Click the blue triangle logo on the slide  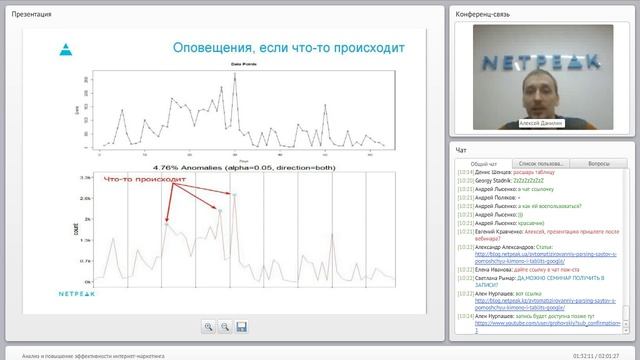[66, 49]
